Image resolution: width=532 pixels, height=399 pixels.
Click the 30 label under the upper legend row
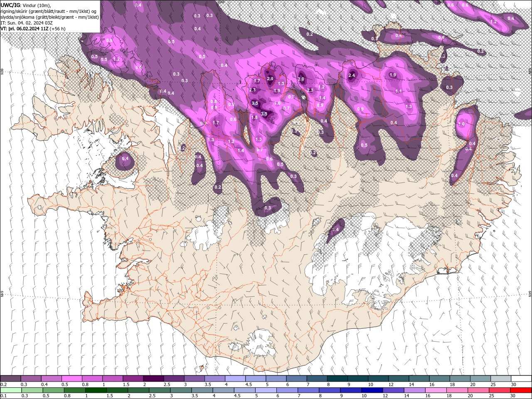point(514,384)
